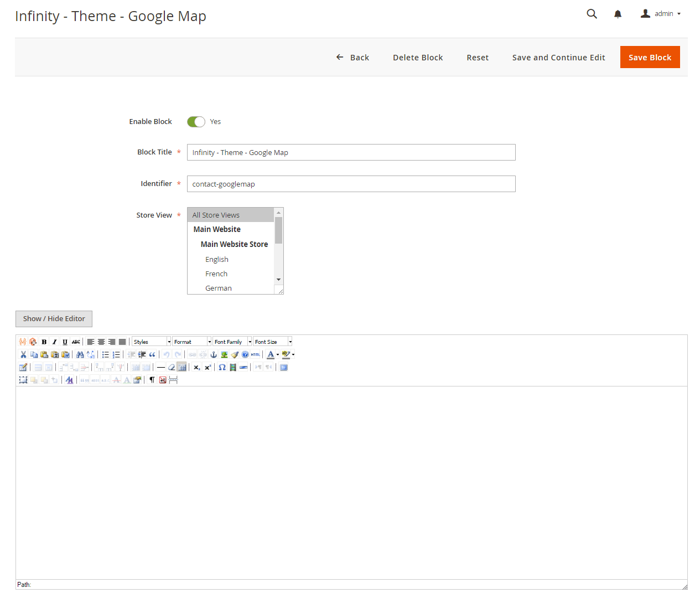Viewport: 700px width, 593px height.
Task: Insert a blockquote
Action: [x=152, y=354]
